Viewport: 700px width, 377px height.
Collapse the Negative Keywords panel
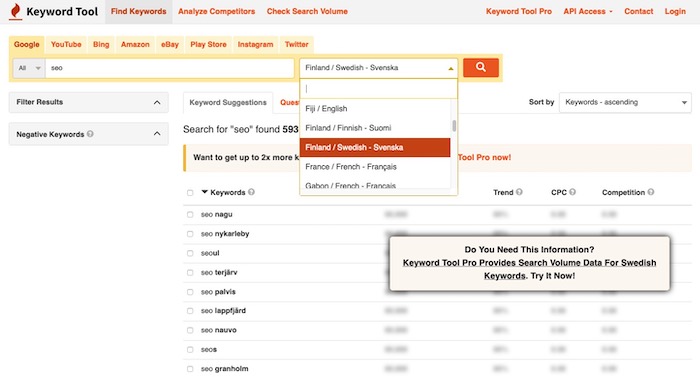pos(157,134)
